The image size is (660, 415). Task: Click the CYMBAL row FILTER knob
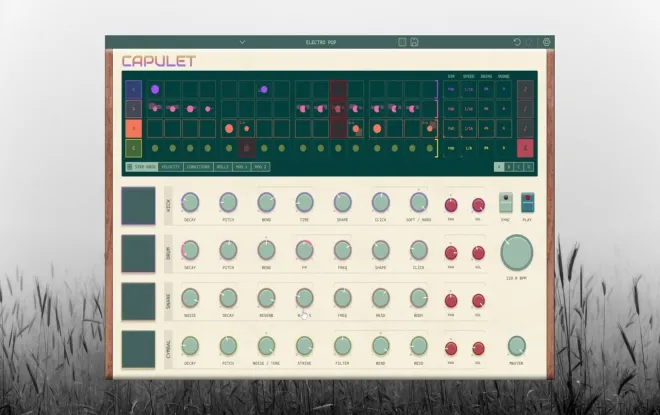343,346
